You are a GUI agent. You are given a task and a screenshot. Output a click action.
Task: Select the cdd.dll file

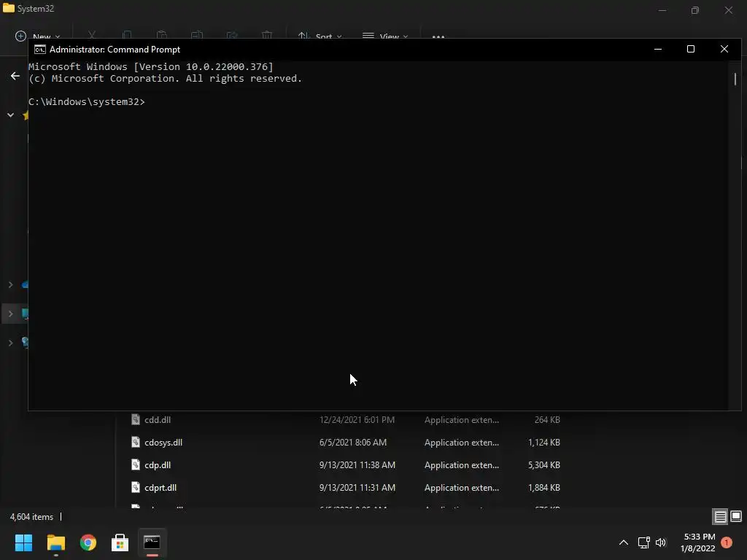pos(158,419)
